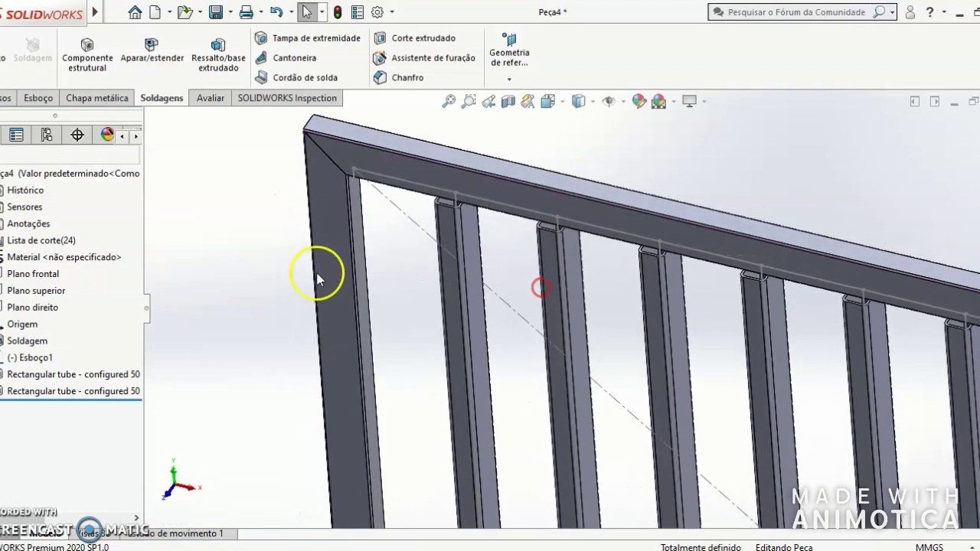
Task: Expand the Save dropdown arrow
Action: coord(230,12)
